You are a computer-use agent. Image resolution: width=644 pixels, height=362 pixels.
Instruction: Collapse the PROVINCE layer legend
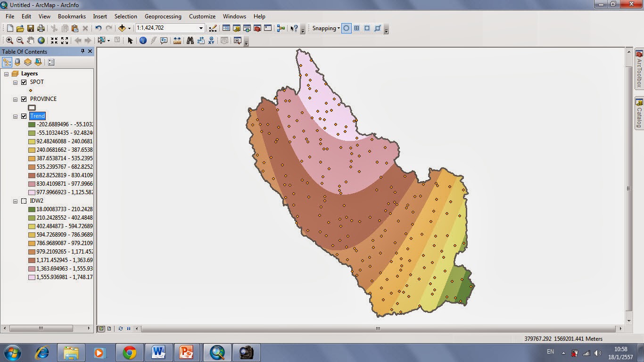pyautogui.click(x=15, y=99)
